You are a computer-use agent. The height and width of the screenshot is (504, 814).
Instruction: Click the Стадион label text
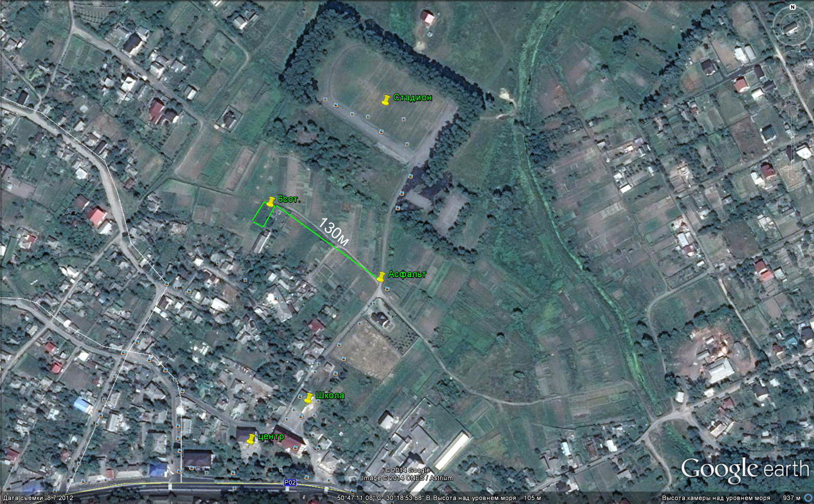click(x=412, y=98)
